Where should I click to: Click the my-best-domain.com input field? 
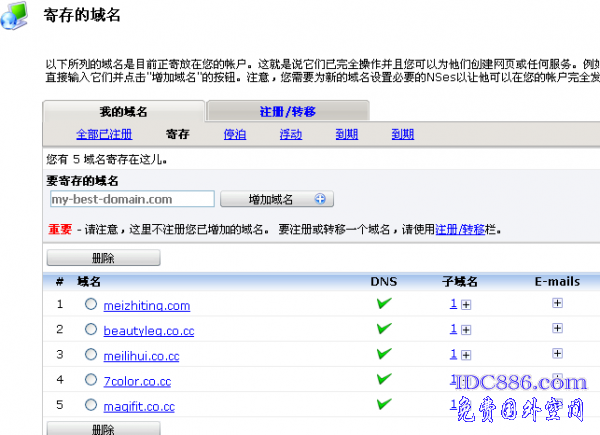click(130, 199)
